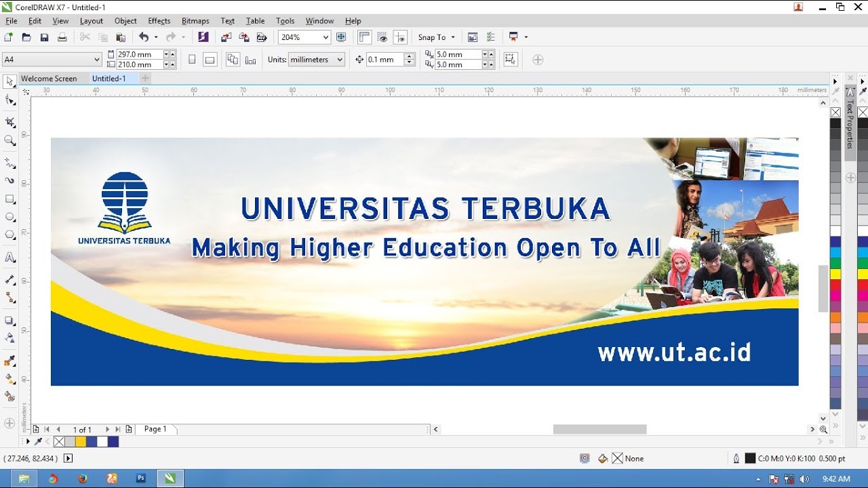Expand document palette flyout arrow
Screen dimensions: 868x488
pyautogui.click(x=28, y=441)
